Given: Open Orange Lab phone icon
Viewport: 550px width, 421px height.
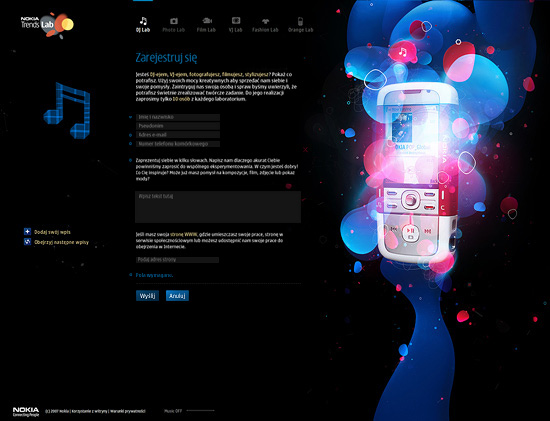Looking at the screenshot, I should [300, 21].
